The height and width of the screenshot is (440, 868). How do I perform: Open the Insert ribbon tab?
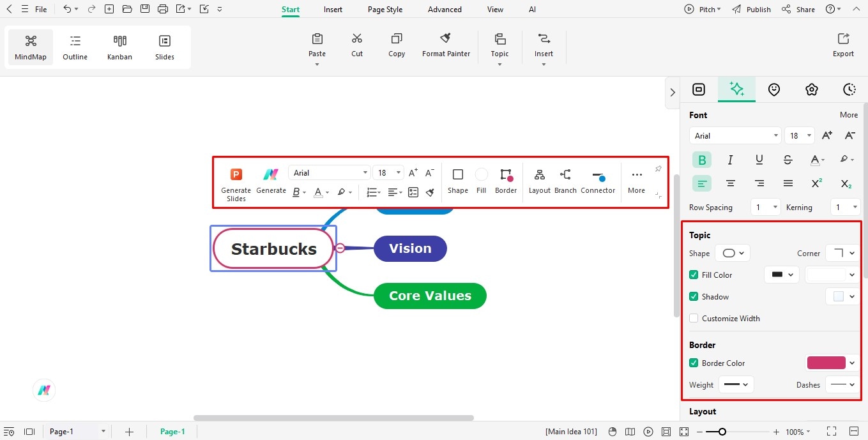point(333,10)
